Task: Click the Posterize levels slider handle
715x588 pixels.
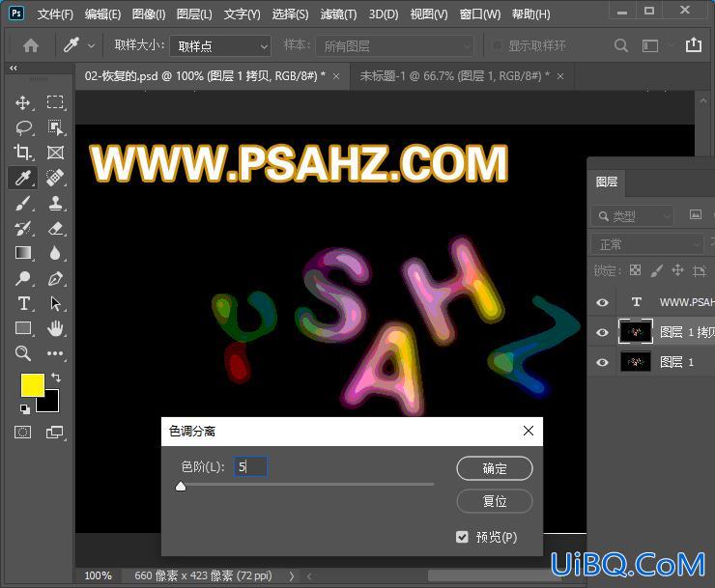Action: click(181, 487)
